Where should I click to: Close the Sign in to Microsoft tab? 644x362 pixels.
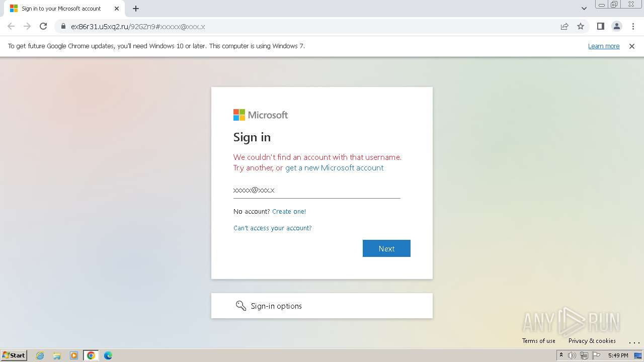(117, 9)
